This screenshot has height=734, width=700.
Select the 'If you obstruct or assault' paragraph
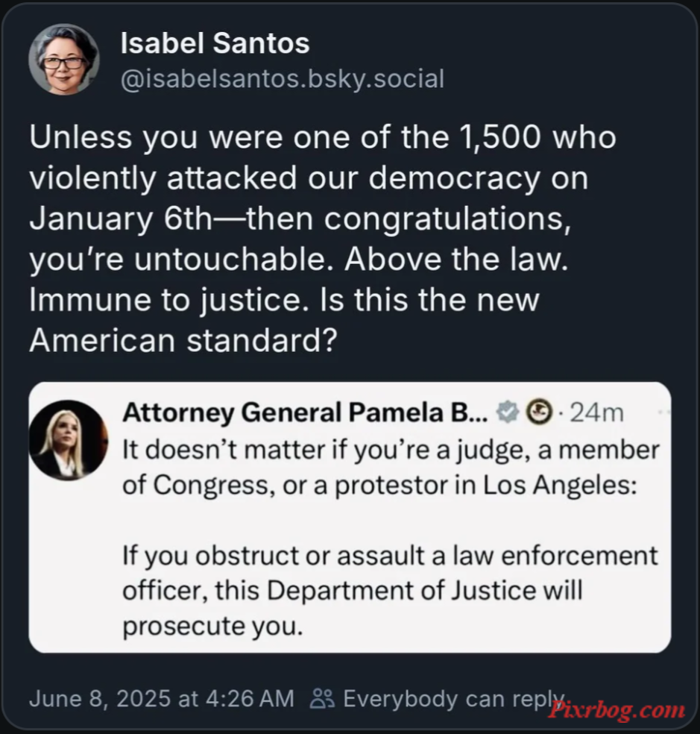coord(390,591)
